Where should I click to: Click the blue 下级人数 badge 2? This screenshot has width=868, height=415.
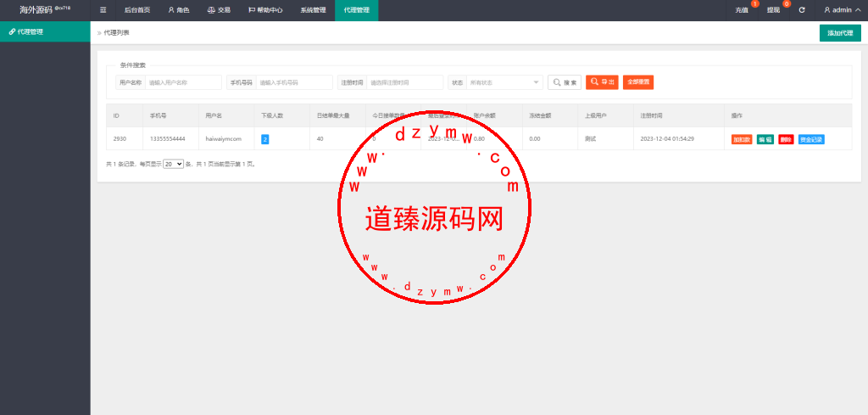point(264,139)
